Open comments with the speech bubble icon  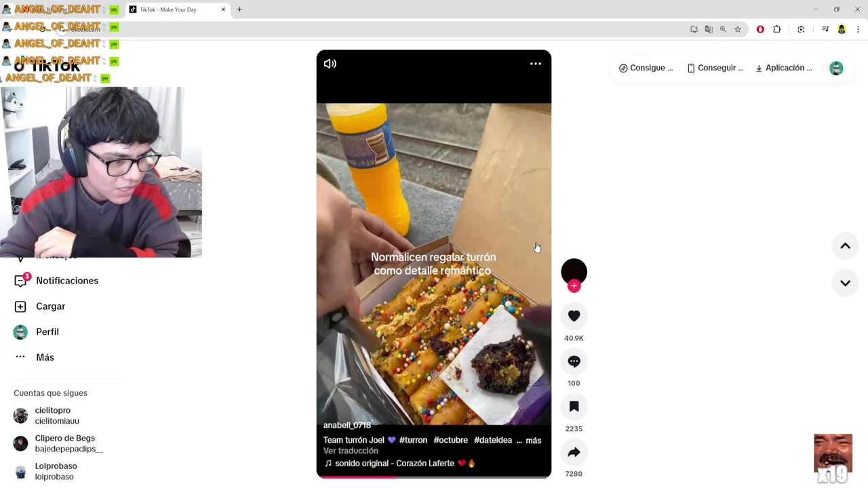coord(574,361)
